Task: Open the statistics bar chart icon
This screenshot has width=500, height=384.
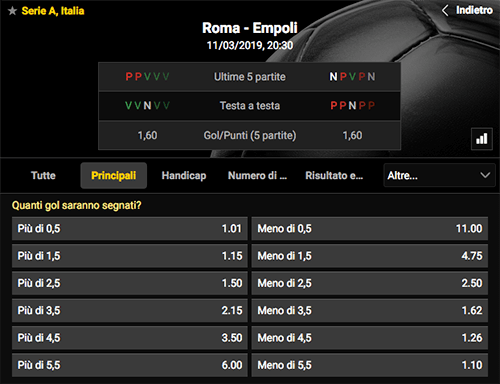Action: pyautogui.click(x=482, y=139)
